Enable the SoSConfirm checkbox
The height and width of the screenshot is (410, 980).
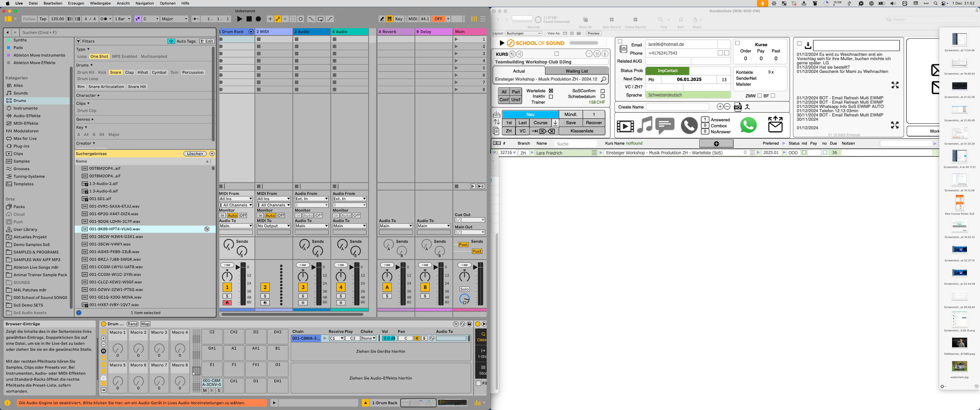602,91
